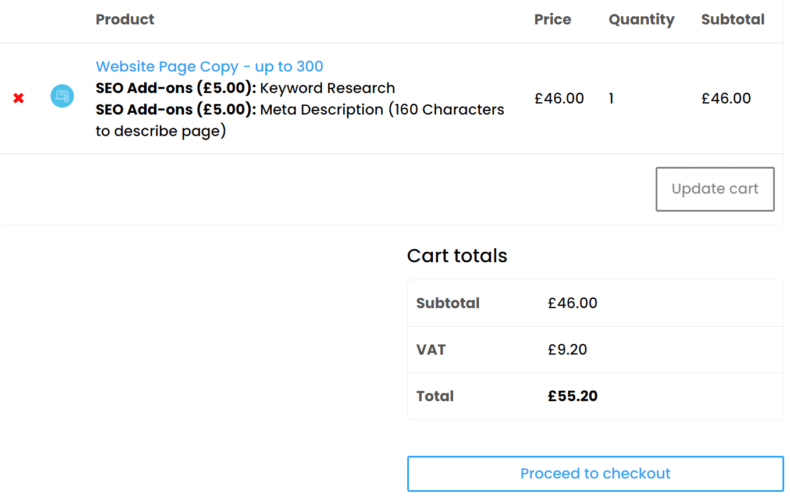Click the quantity value 1 in cart row

point(612,98)
